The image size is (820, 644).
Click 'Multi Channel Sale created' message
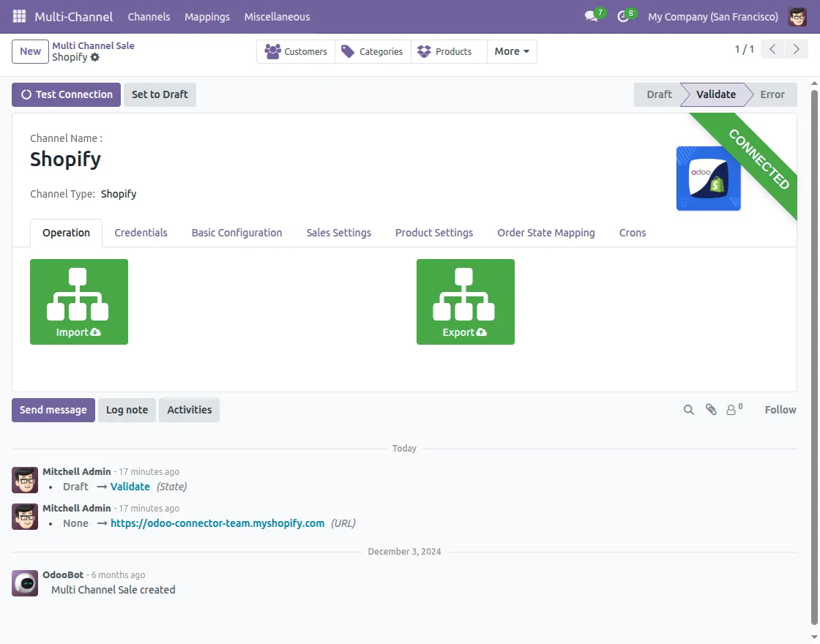(113, 590)
